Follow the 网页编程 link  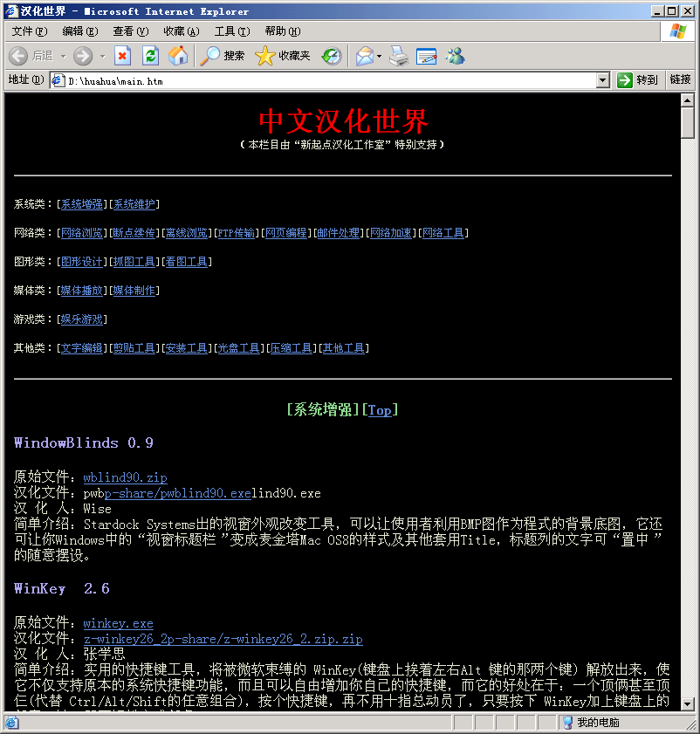(286, 233)
